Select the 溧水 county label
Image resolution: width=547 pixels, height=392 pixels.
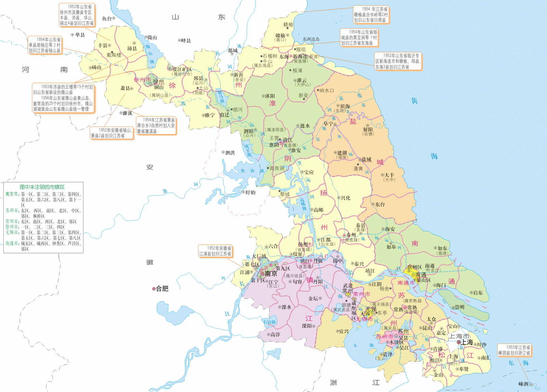tap(286, 307)
